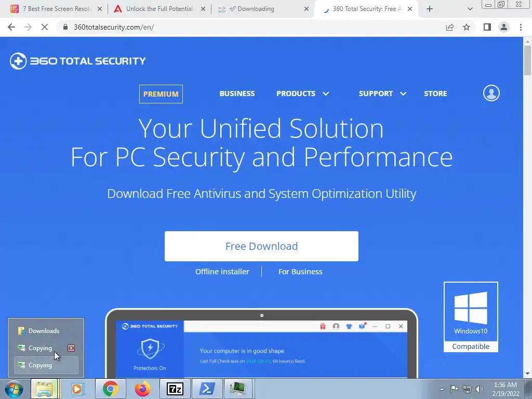Open a new tab with plus button
532x399 pixels.
pyautogui.click(x=430, y=9)
